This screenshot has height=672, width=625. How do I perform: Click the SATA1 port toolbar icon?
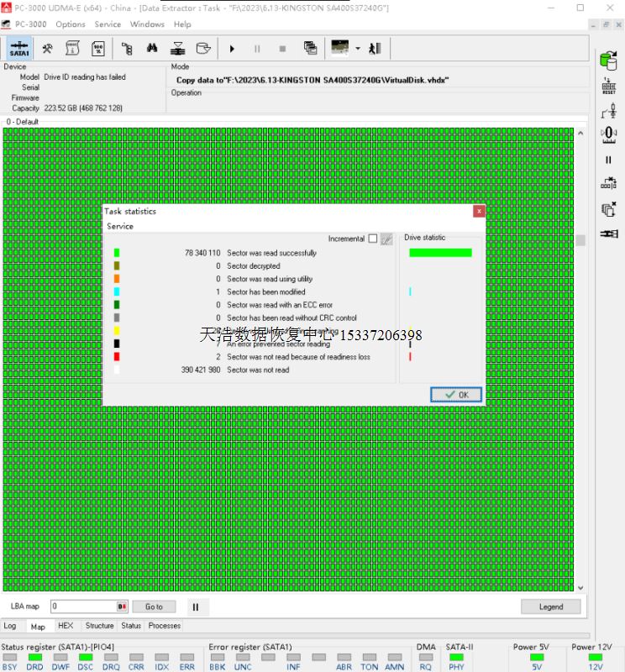(19, 48)
